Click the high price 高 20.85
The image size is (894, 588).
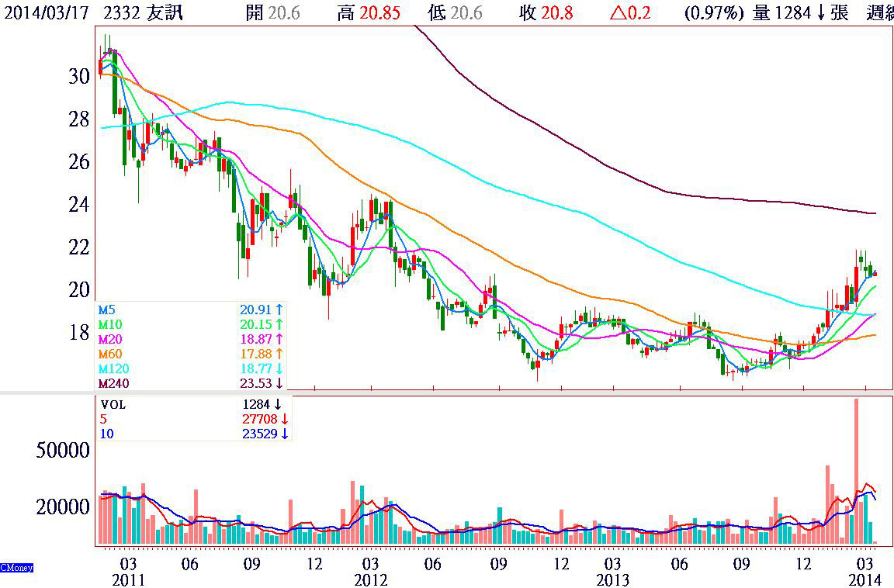(x=369, y=13)
